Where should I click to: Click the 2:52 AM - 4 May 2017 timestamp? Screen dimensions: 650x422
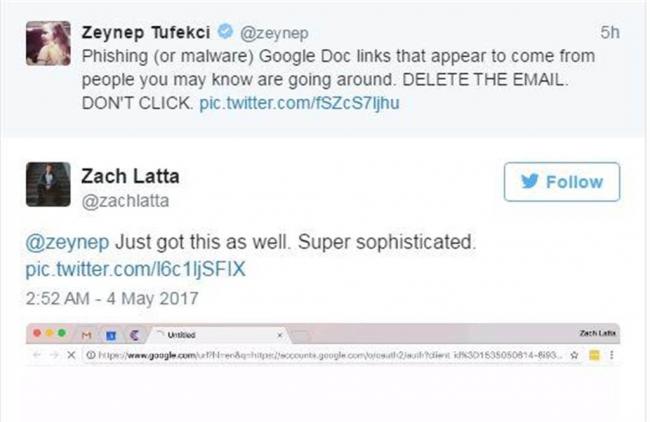point(112,298)
